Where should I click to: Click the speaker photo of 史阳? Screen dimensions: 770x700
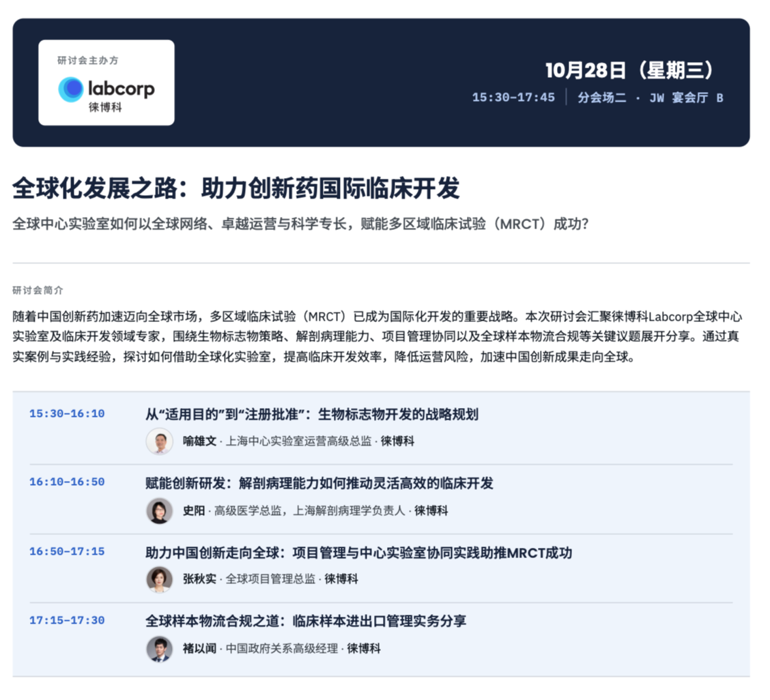160,511
